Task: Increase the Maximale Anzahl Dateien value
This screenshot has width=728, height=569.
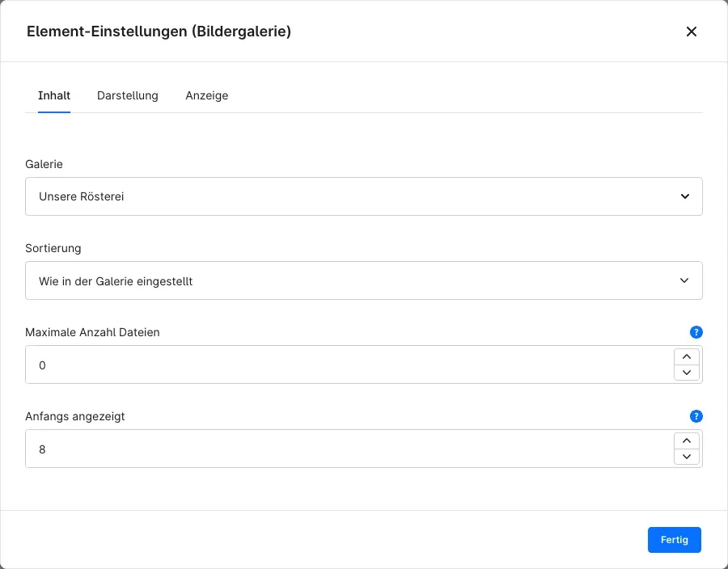Action: [x=687, y=356]
